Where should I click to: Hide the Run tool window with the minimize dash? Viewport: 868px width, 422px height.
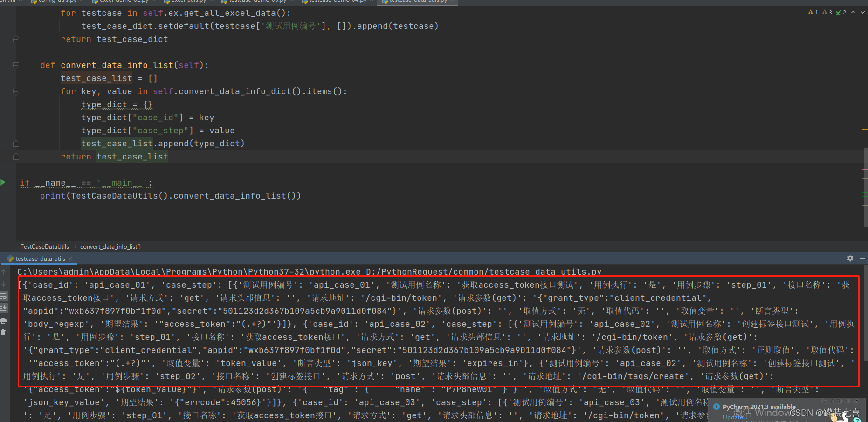862,258
